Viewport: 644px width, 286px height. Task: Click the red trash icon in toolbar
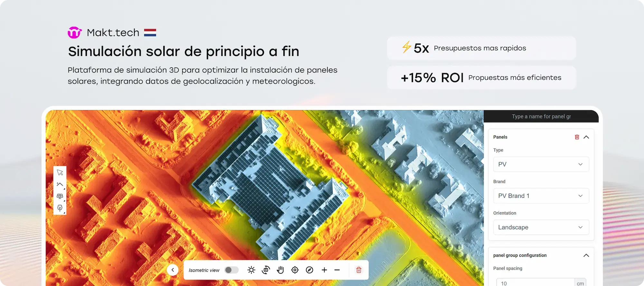click(359, 270)
